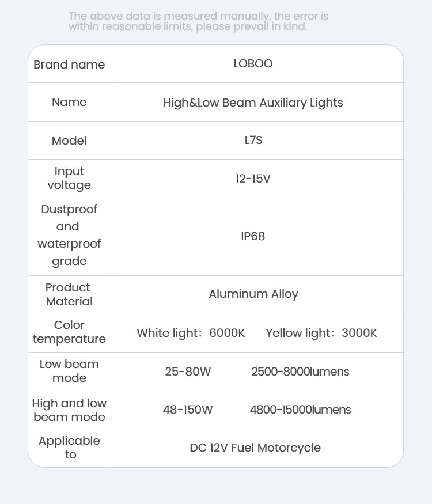Click DC 12V Fuel Motorcycle text

[255, 448]
